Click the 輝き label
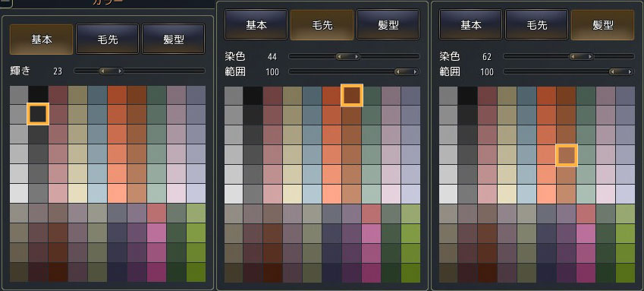The width and height of the screenshot is (644, 291). [20, 71]
